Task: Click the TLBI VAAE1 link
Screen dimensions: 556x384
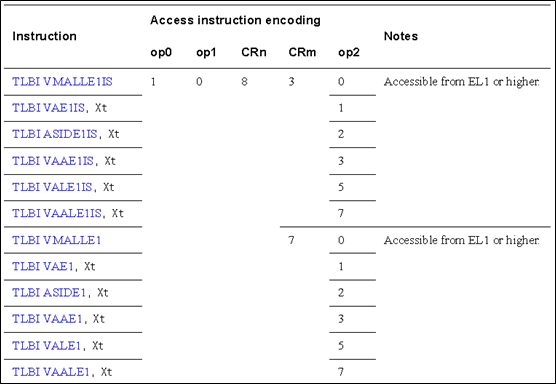Action: 47,319
